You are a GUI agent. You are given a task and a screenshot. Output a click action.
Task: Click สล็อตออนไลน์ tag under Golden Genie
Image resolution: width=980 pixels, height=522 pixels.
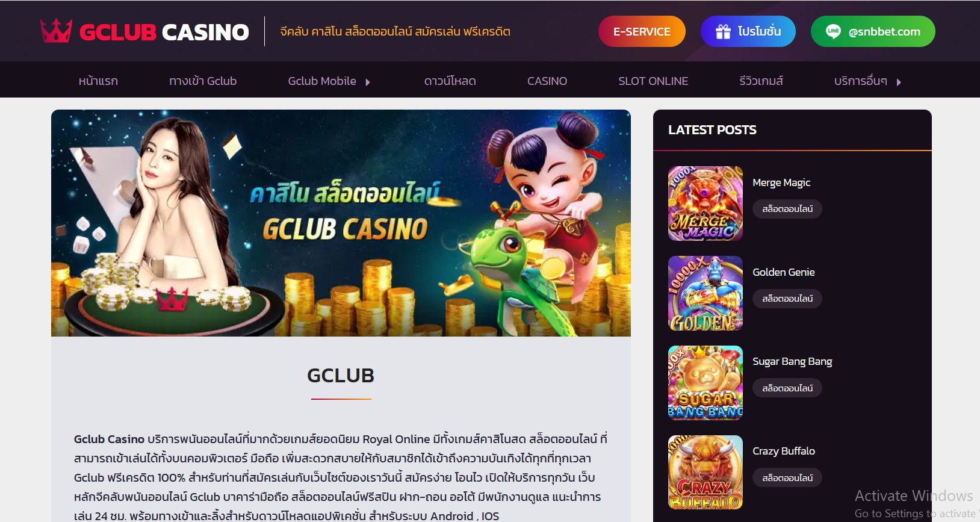[787, 299]
